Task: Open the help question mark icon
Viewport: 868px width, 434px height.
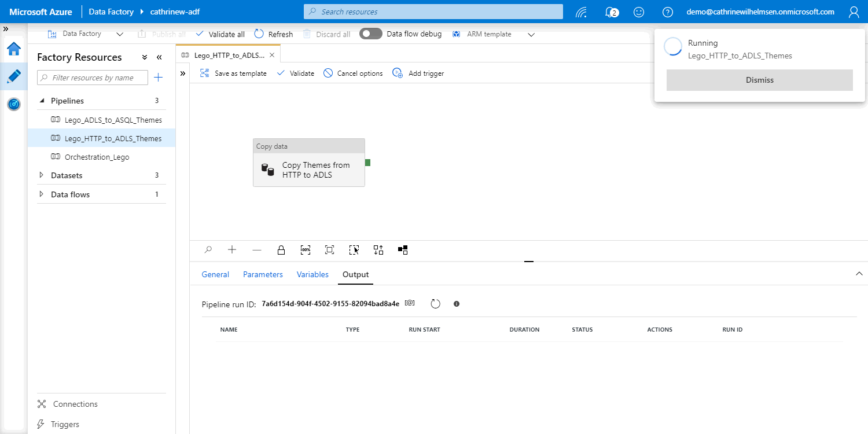Action: coord(668,12)
